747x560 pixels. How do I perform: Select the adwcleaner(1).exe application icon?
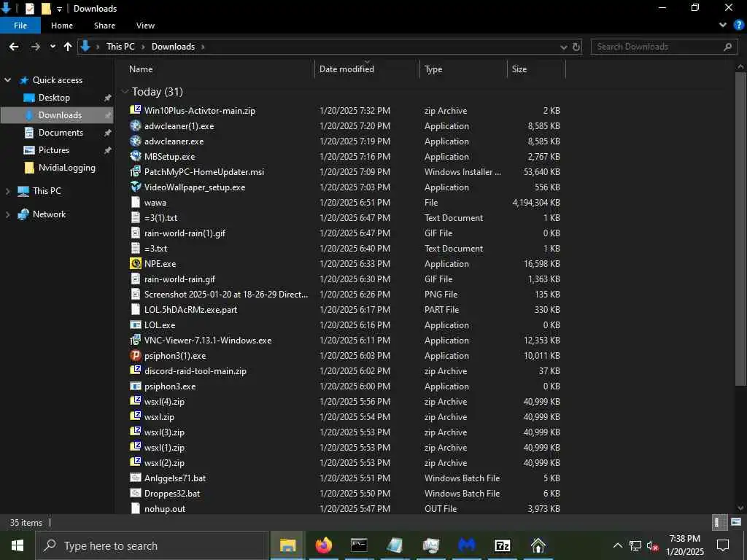click(x=136, y=125)
